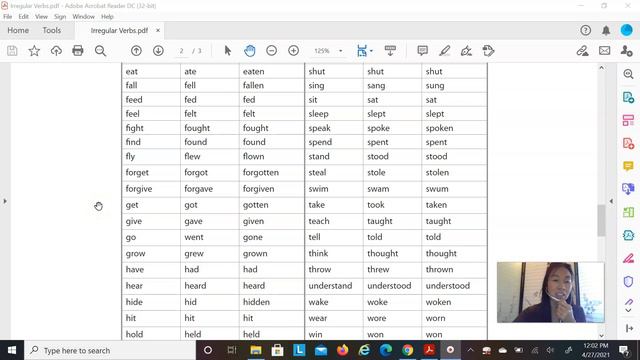Open the File menu
Screen dimensions: 640x360
tap(7, 17)
